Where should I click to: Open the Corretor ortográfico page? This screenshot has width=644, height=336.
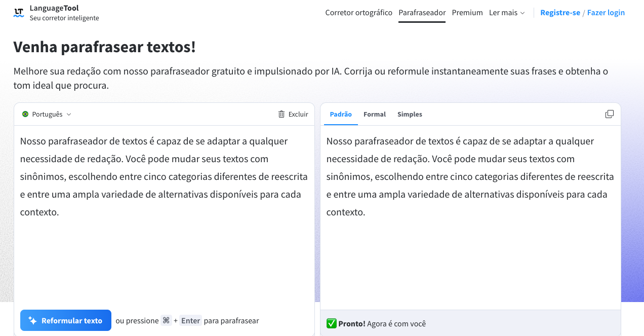coord(358,13)
